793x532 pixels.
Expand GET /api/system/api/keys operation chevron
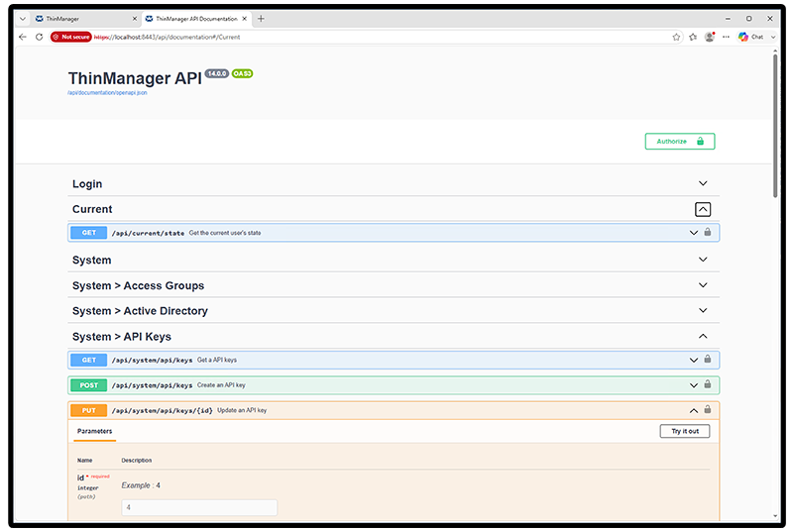click(x=693, y=361)
